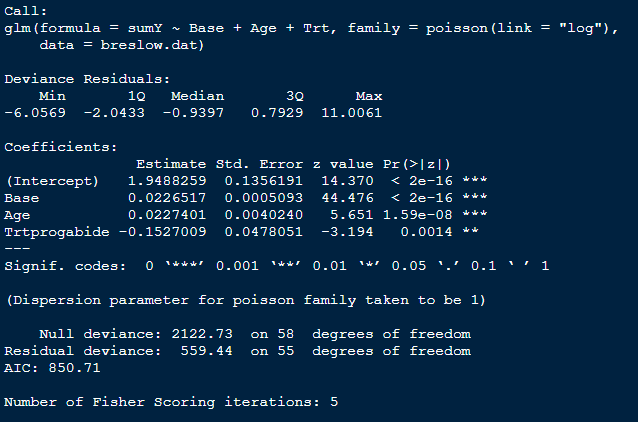Image resolution: width=638 pixels, height=422 pixels.
Task: Select the Trtprogabide z value -3.194
Action: tap(347, 232)
